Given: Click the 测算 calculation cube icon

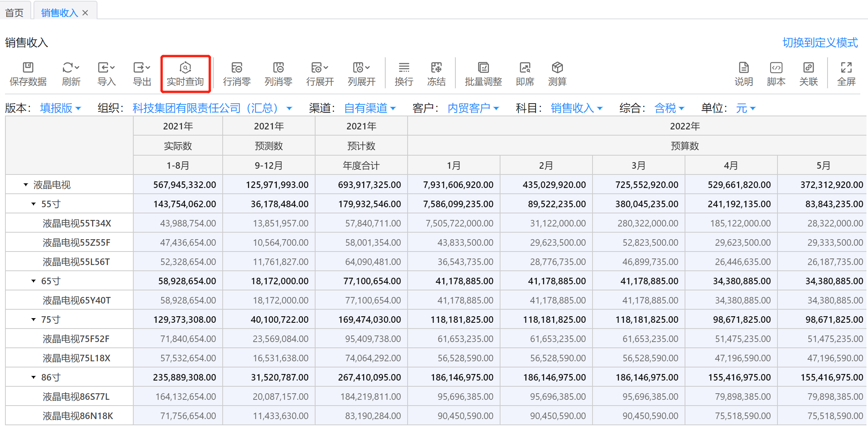Looking at the screenshot, I should click(557, 68).
